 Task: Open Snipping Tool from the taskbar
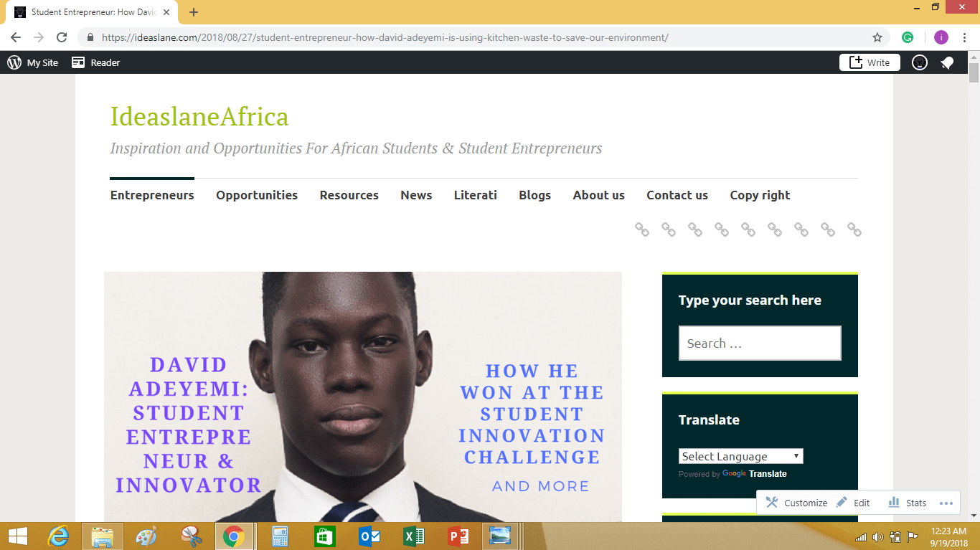pos(190,536)
